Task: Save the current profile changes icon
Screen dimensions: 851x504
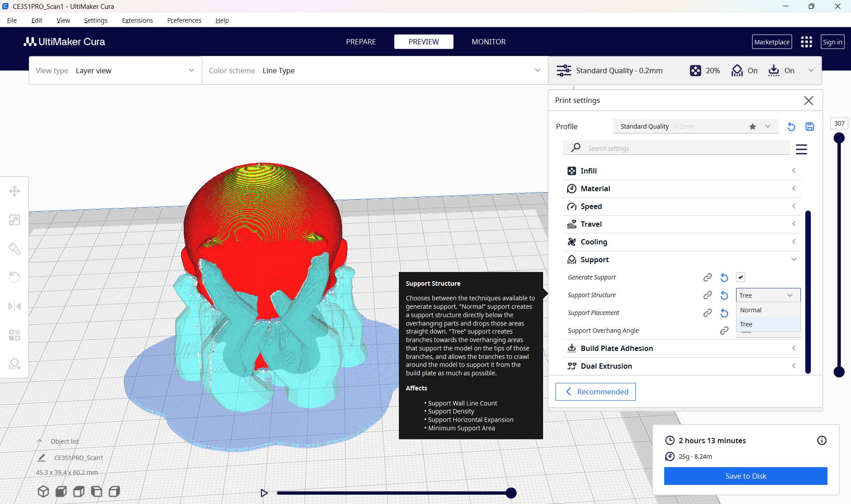Action: tap(810, 126)
